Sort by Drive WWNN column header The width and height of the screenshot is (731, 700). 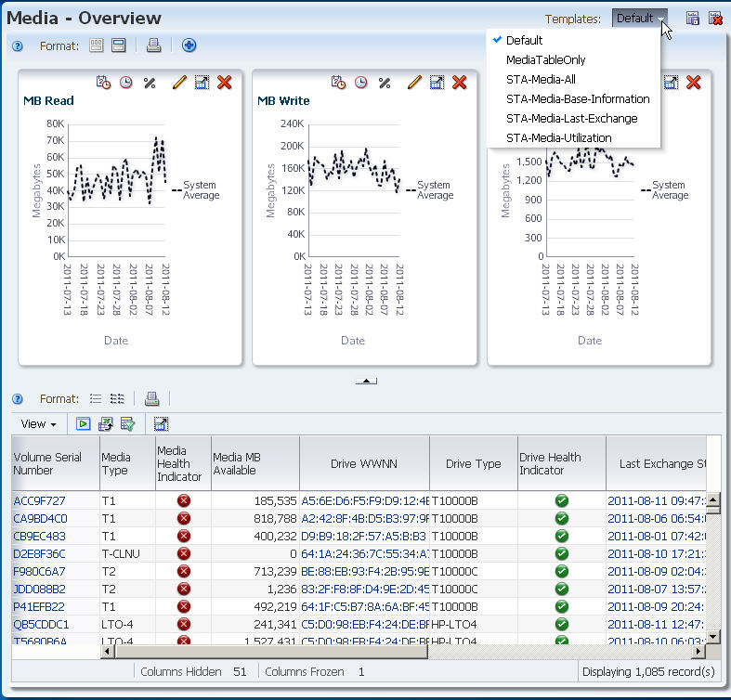(364, 463)
